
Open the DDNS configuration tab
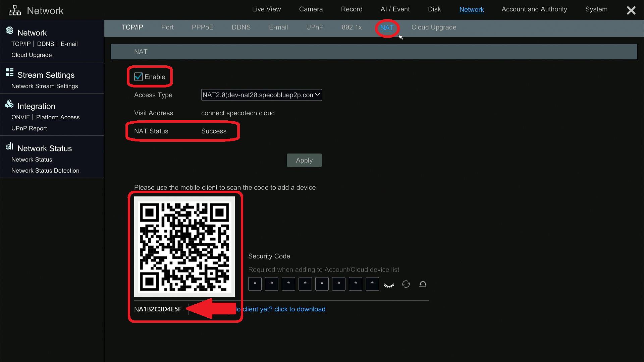tap(241, 27)
